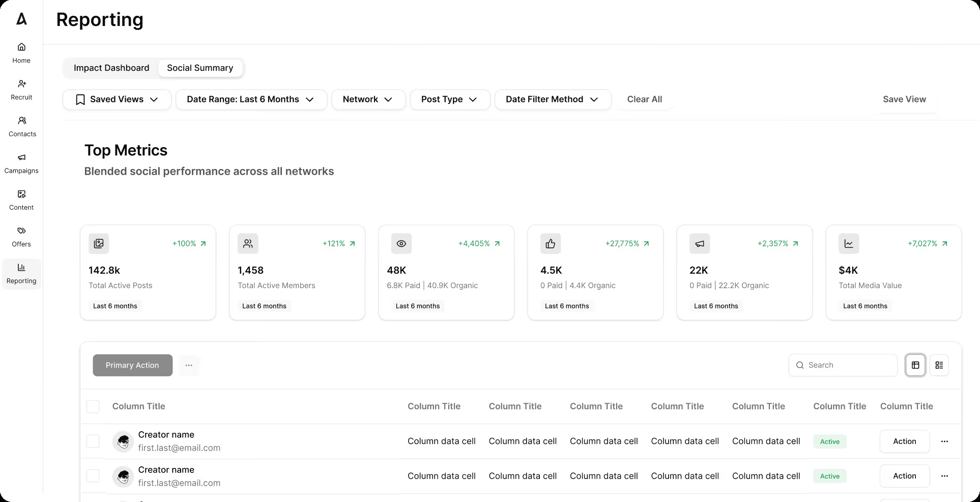
Task: Open the Date Range: Last 6 Months dropdown
Action: pyautogui.click(x=251, y=99)
